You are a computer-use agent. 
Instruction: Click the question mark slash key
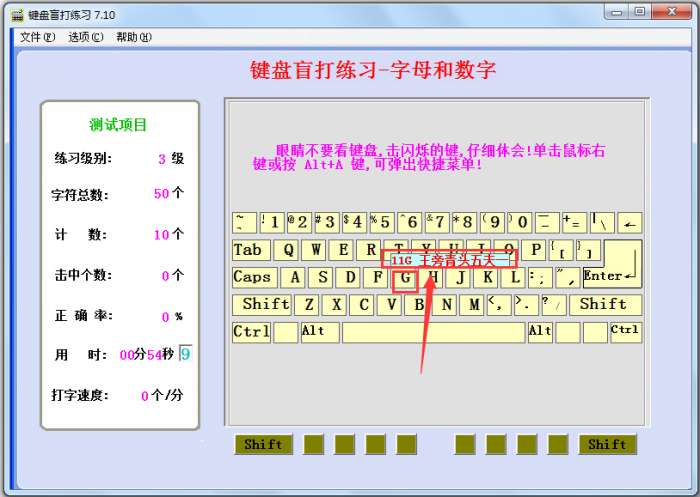tap(554, 305)
